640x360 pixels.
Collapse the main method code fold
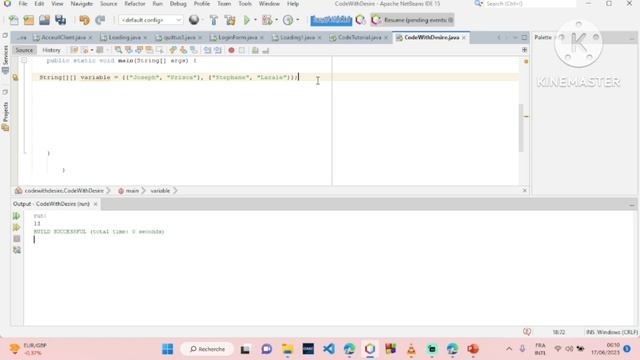coord(24,60)
